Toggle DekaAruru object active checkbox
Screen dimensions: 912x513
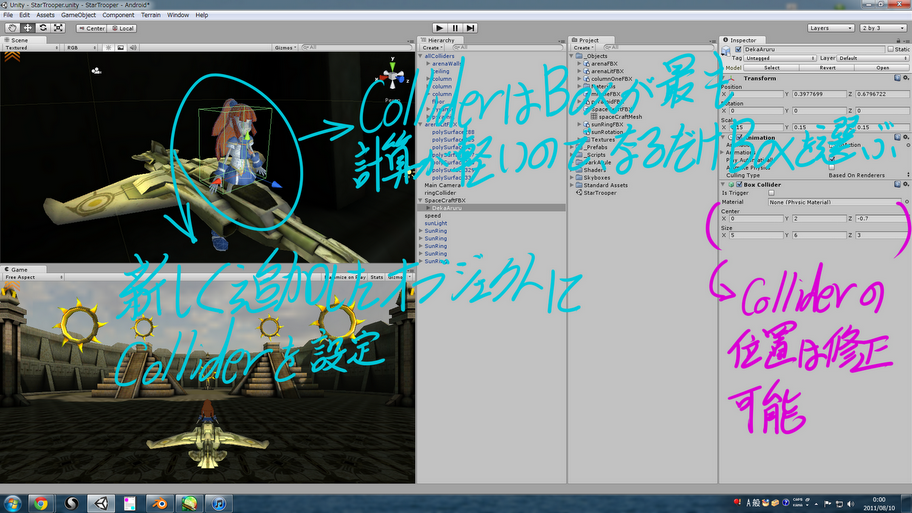pos(738,49)
